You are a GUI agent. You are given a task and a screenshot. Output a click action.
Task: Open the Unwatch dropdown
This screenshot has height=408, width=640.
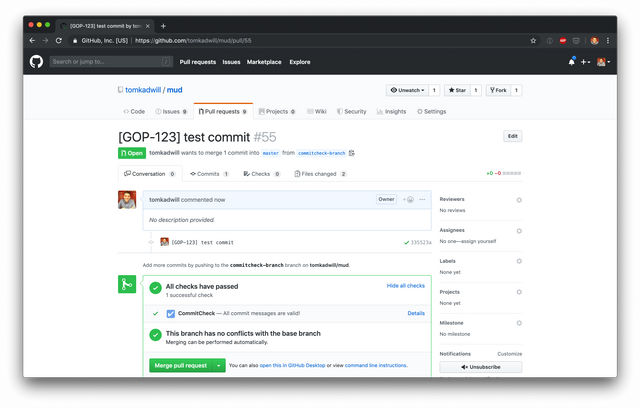(x=407, y=90)
